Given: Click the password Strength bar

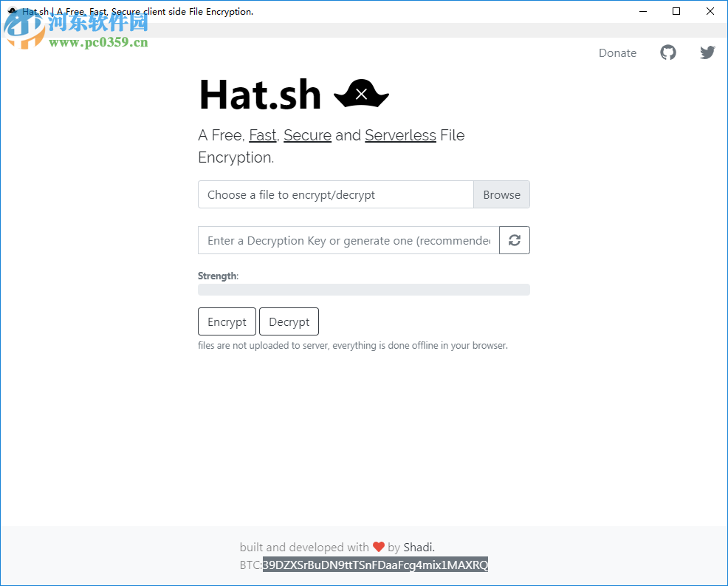Looking at the screenshot, I should pos(363,289).
